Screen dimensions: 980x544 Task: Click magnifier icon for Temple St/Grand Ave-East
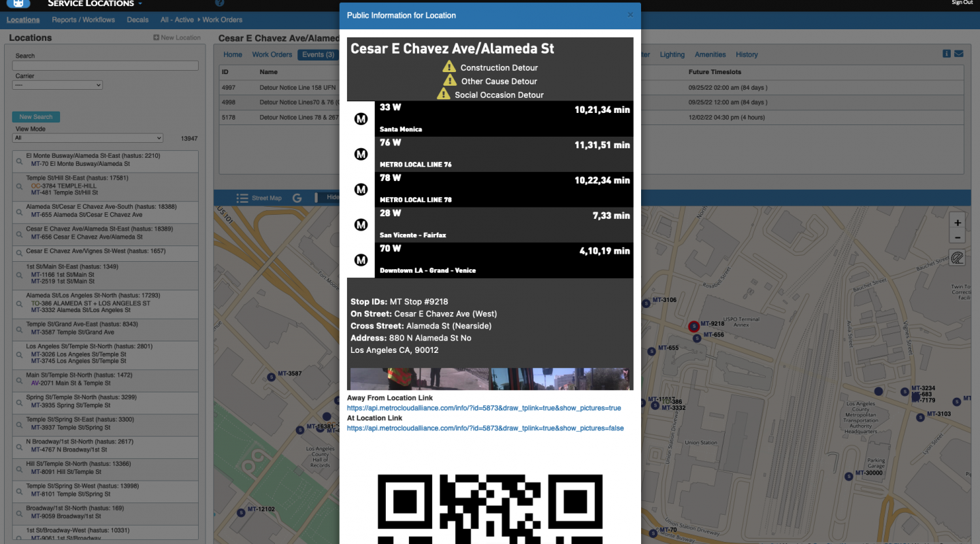19,328
